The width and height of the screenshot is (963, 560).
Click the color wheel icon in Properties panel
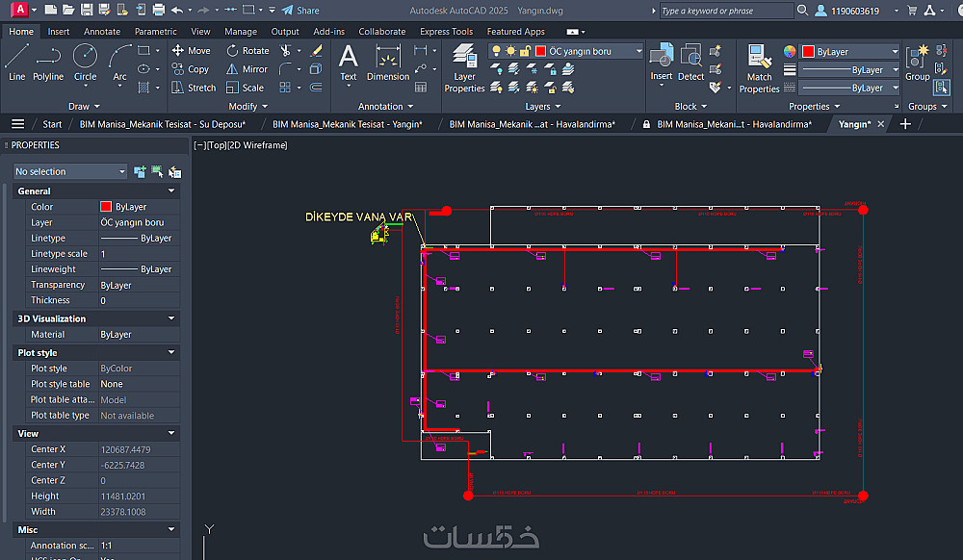point(790,52)
